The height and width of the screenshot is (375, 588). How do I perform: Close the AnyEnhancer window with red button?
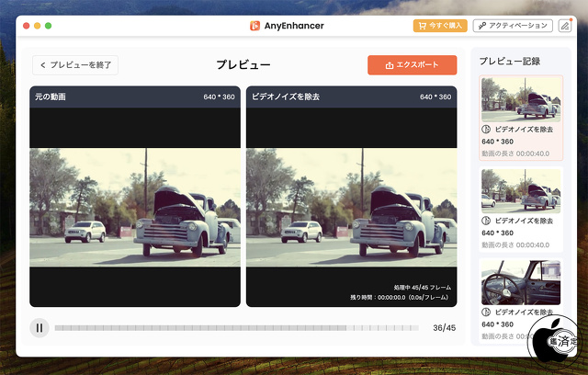[x=27, y=26]
